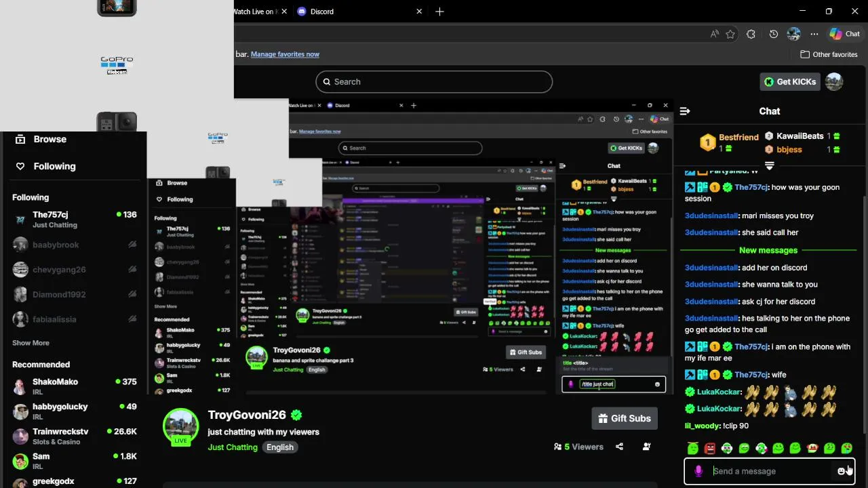
Task: Open the browser Extensions puzzle icon
Action: [751, 34]
